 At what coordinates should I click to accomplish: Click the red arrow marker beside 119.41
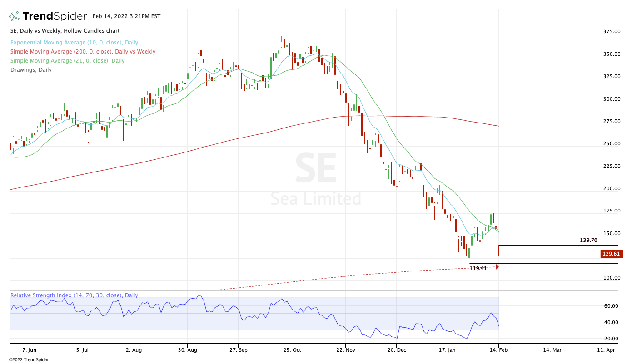point(497,267)
